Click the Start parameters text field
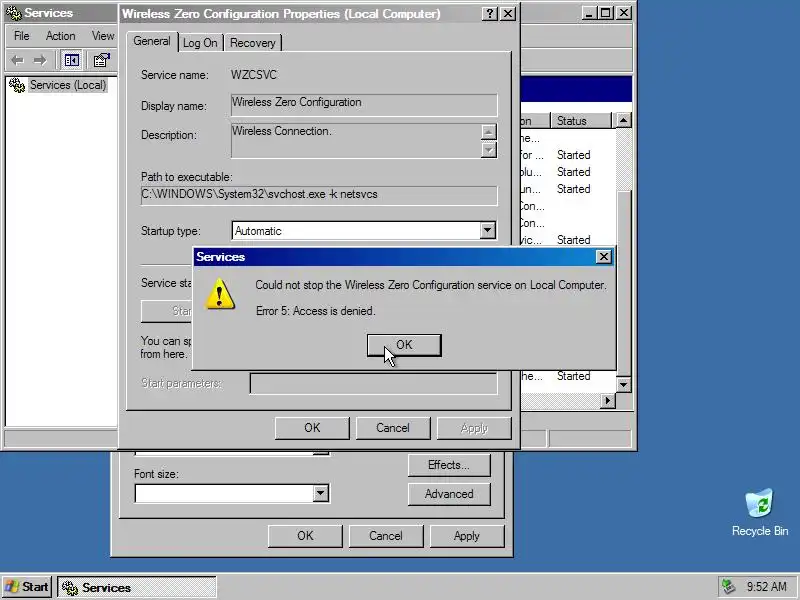800x600 pixels. tap(373, 383)
